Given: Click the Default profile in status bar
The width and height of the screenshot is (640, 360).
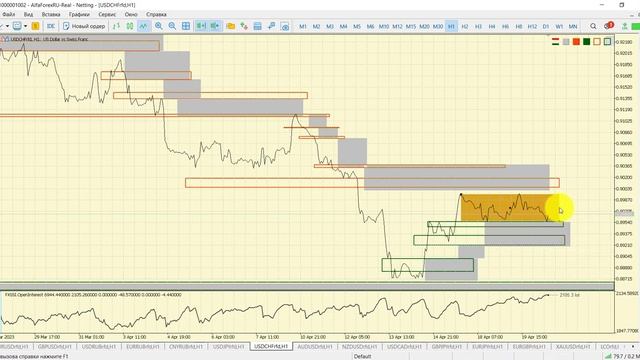Looking at the screenshot, I should tap(362, 356).
